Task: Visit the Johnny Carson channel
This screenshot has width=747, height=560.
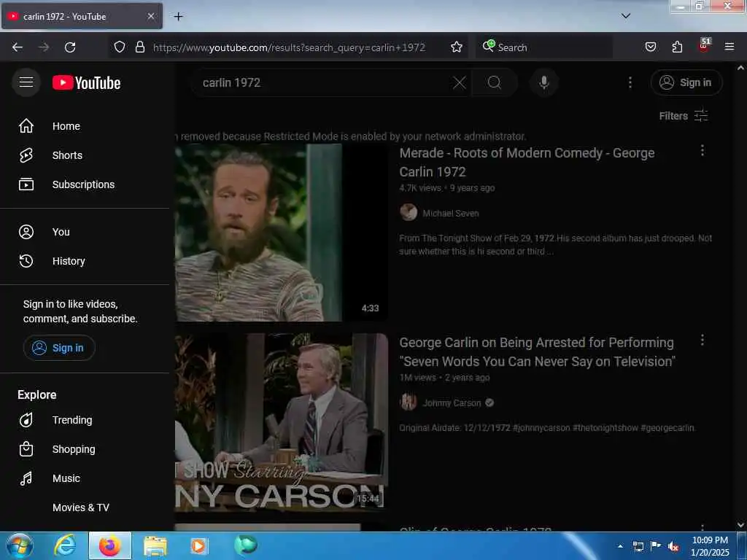Action: click(x=452, y=402)
